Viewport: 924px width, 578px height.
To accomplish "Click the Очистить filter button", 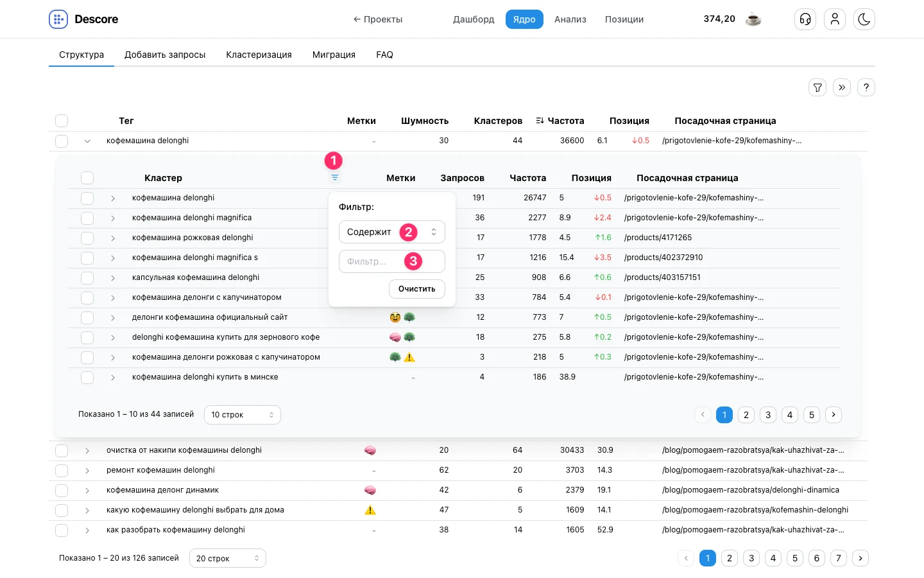I will point(417,289).
